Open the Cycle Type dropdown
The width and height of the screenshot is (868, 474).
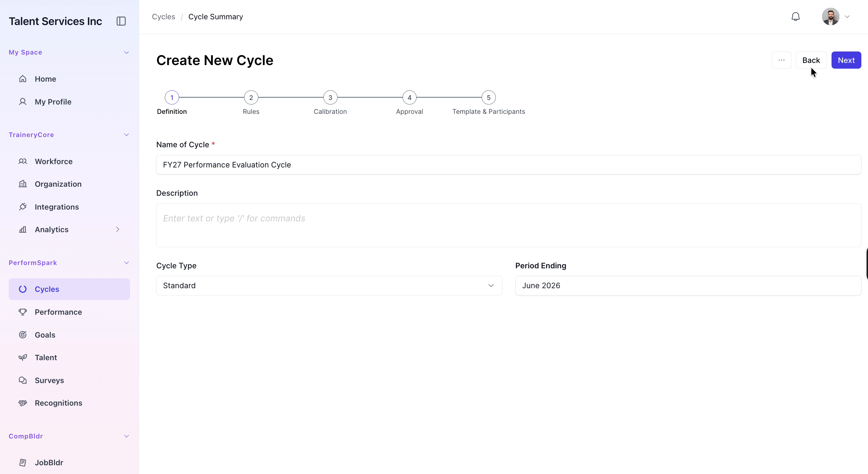(x=329, y=285)
